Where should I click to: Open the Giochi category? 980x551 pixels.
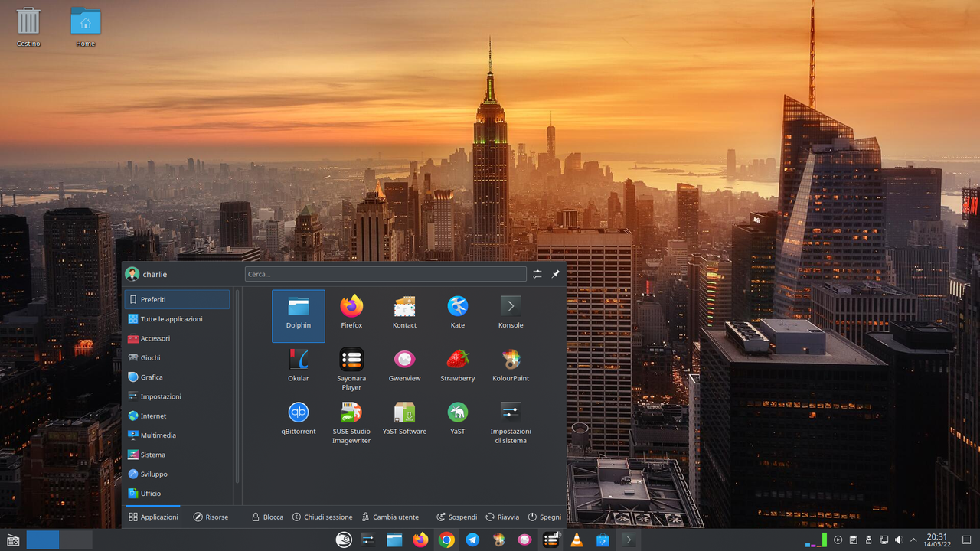[x=177, y=357]
